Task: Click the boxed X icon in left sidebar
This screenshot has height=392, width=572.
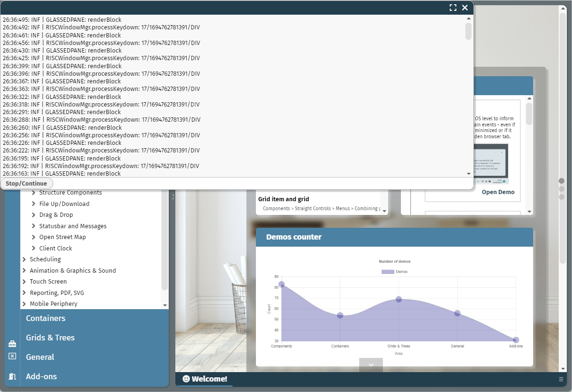Action: pos(12,356)
